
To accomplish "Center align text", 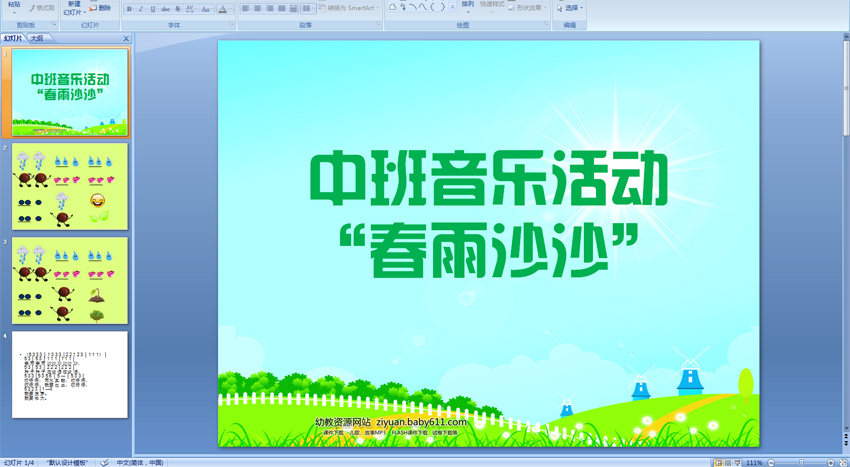I will coord(257,8).
